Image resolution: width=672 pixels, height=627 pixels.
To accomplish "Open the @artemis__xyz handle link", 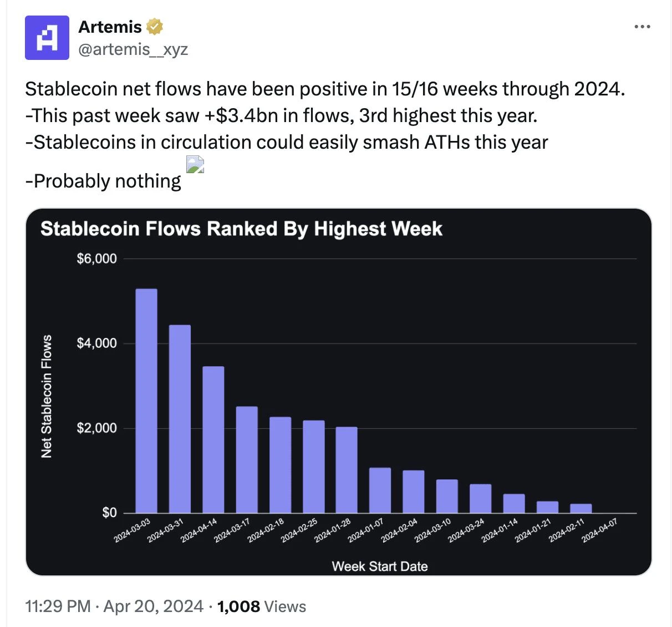I will pos(133,49).
